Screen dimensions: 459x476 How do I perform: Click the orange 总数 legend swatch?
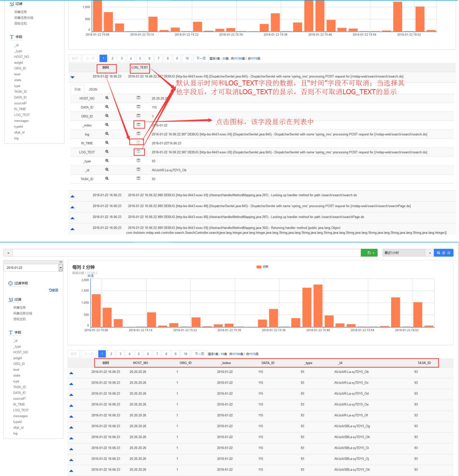click(x=259, y=267)
